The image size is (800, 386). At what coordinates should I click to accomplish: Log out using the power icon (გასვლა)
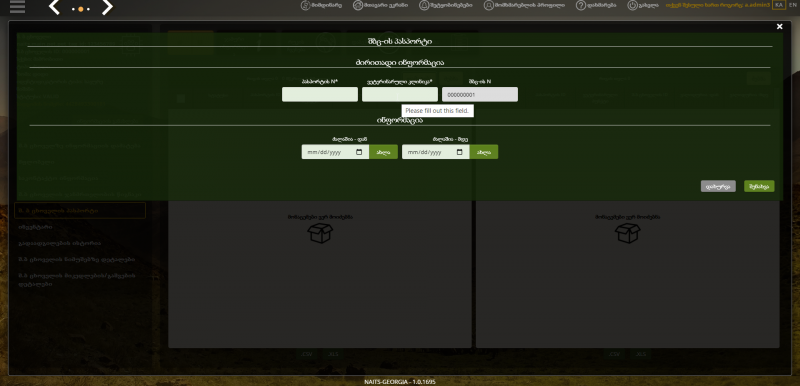tap(642, 6)
